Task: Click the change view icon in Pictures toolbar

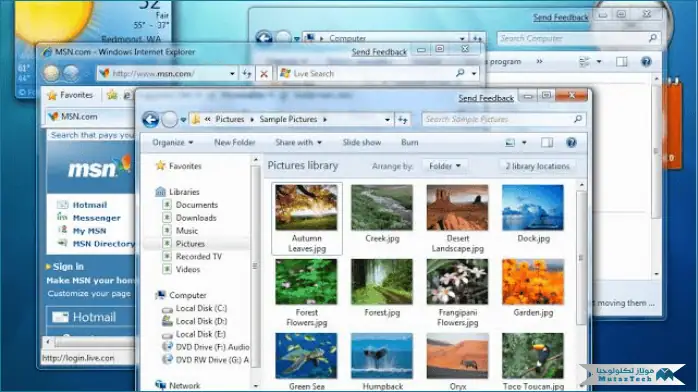Action: [510, 142]
